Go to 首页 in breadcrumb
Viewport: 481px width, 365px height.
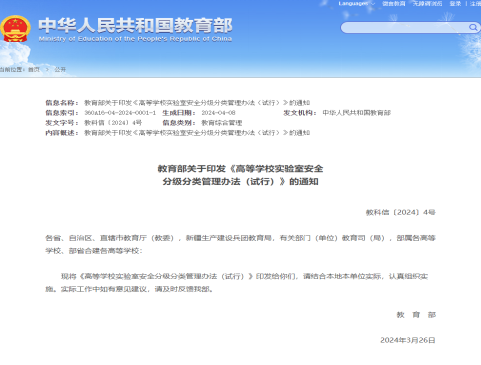(x=34, y=69)
